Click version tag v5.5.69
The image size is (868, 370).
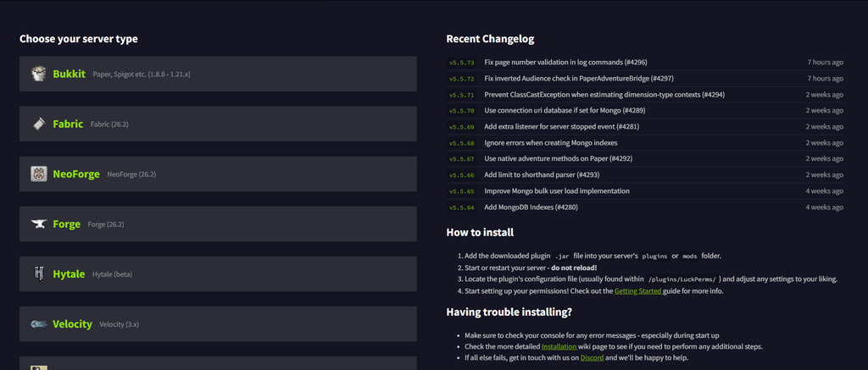click(462, 127)
